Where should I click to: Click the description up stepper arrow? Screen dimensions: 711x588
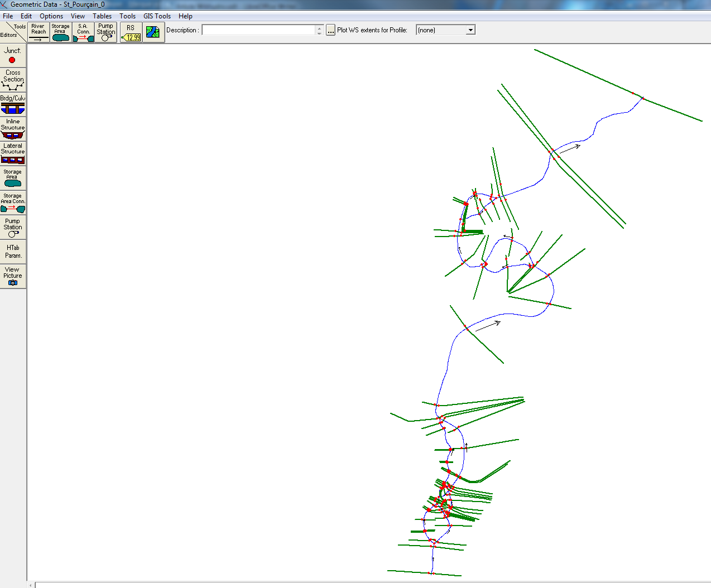(320, 27)
